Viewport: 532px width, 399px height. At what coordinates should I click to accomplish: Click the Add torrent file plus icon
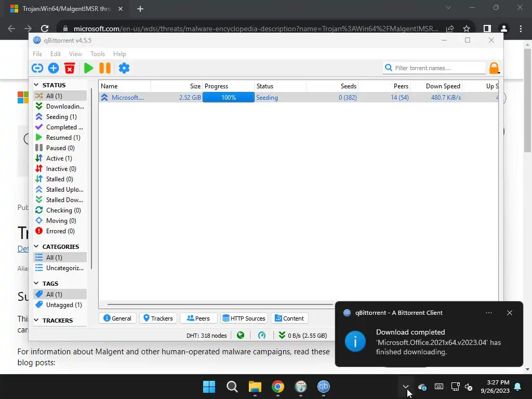pyautogui.click(x=54, y=68)
